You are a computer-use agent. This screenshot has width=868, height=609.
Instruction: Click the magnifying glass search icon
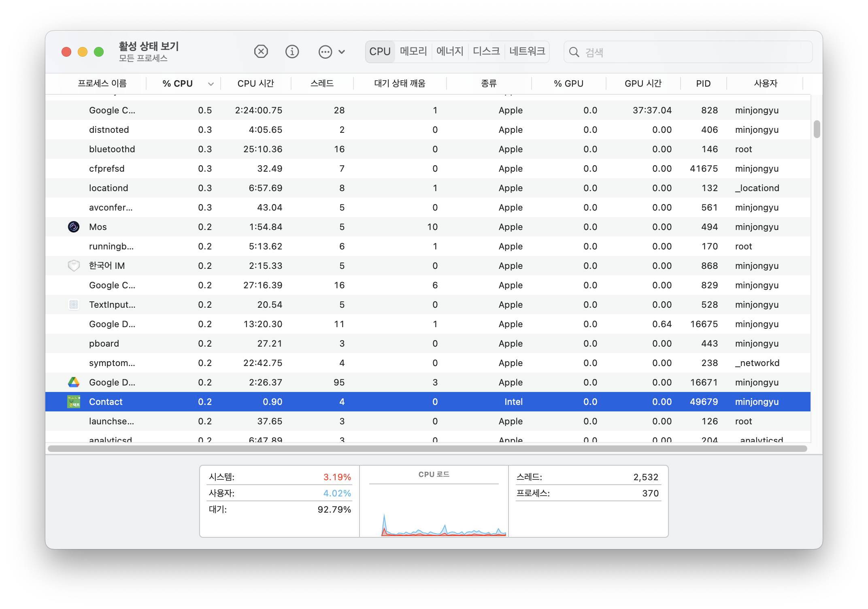(x=574, y=52)
